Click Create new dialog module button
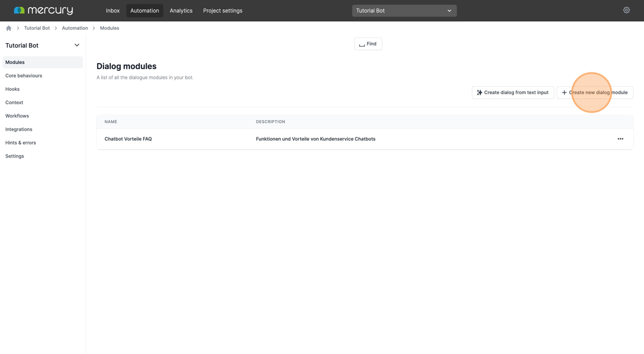 [x=595, y=93]
